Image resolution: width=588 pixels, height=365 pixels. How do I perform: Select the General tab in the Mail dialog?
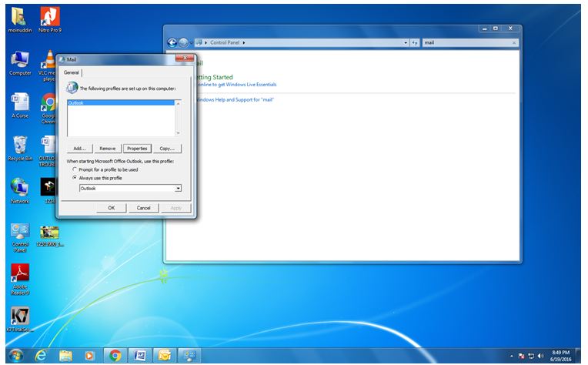[x=72, y=72]
